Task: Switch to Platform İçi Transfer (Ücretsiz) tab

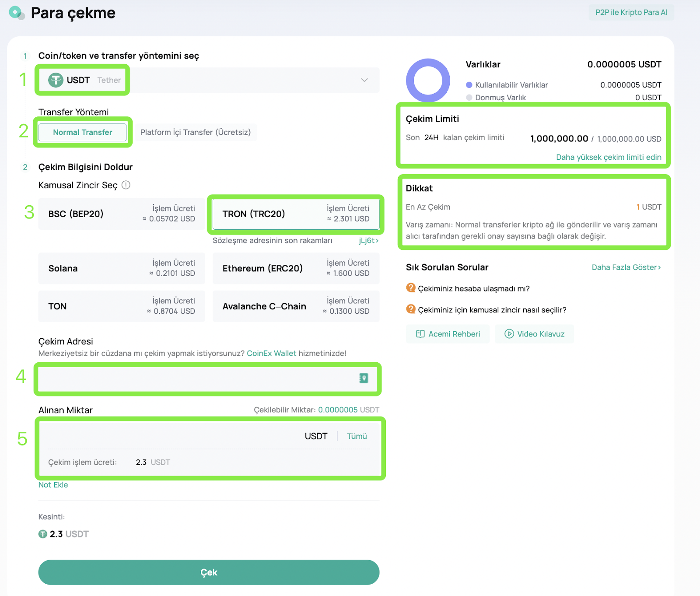Action: (x=195, y=132)
